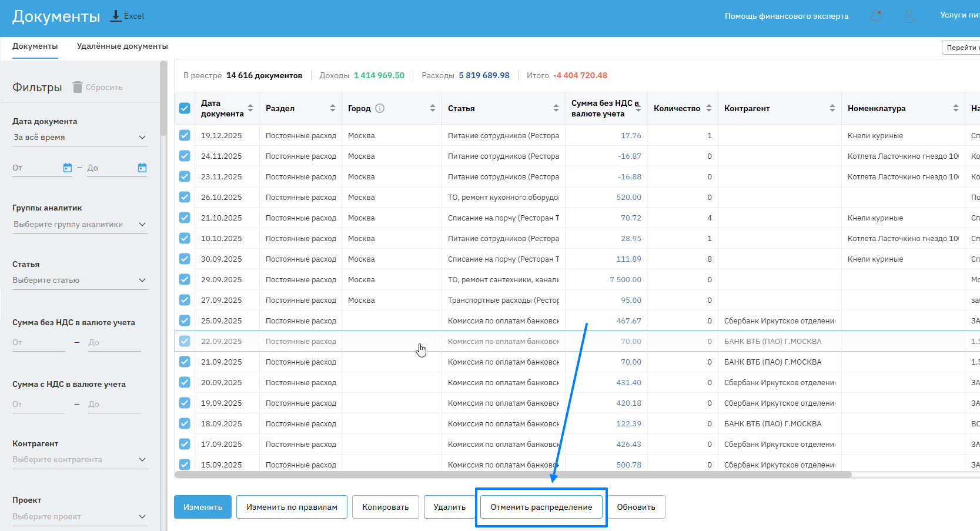This screenshot has width=980, height=531.
Task: Open the До date calendar picker icon
Action: point(142,168)
